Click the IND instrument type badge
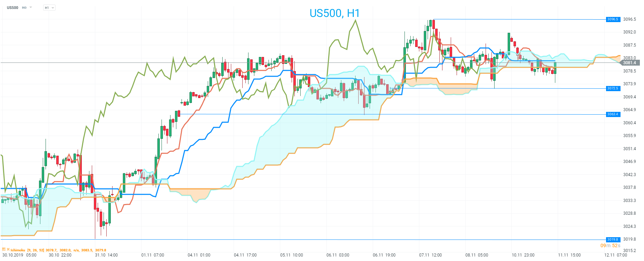 click(x=24, y=8)
